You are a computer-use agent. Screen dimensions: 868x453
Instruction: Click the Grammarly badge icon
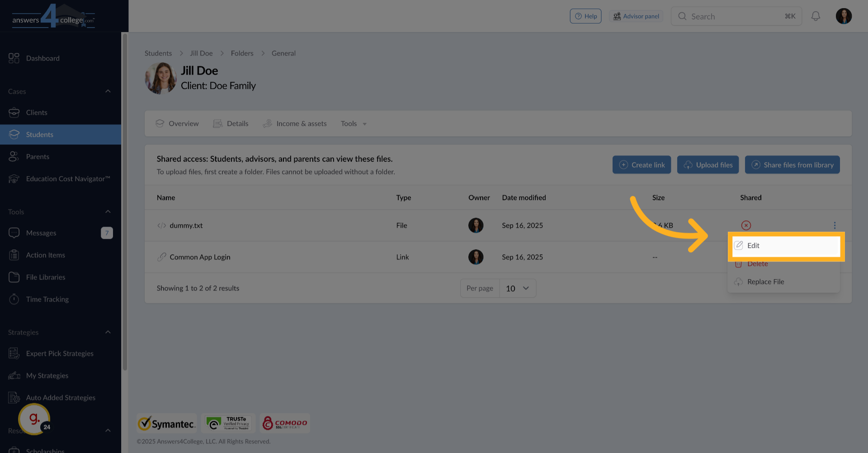(34, 419)
